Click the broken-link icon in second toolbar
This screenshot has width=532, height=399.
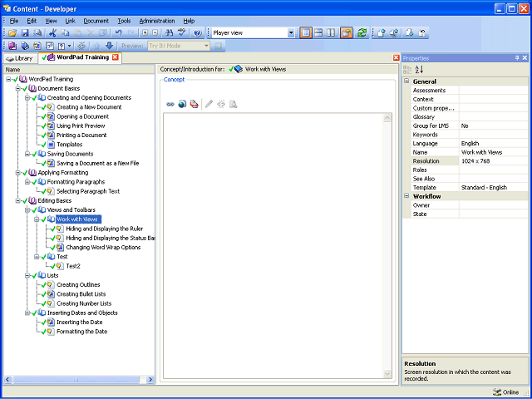point(81,46)
